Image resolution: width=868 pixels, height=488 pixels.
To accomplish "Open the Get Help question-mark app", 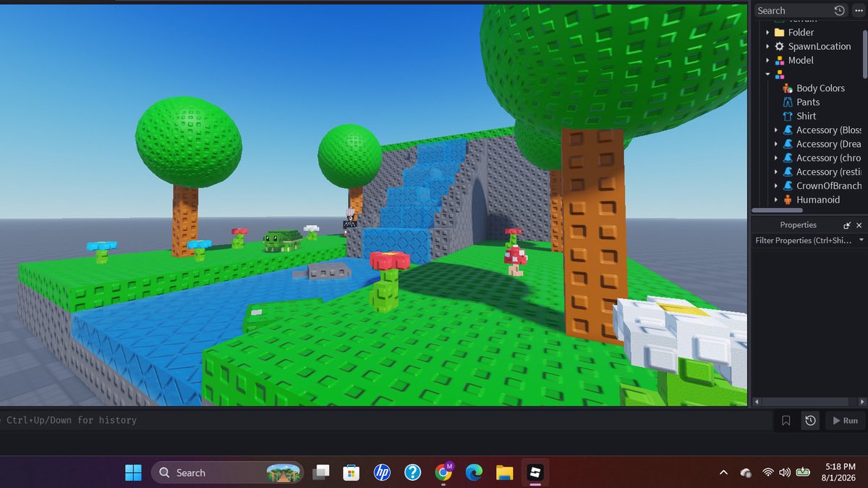I will point(412,473).
